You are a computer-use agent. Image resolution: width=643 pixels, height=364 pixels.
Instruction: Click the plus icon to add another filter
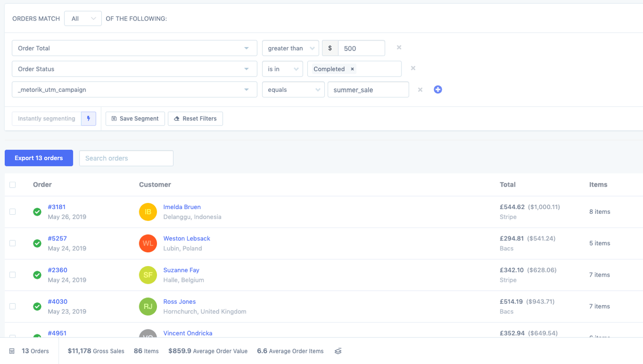click(x=438, y=89)
